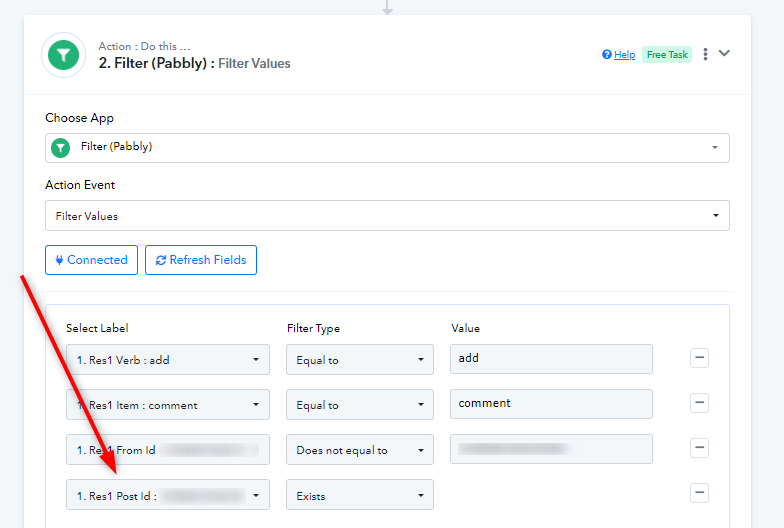Viewport: 784px width, 528px height.
Task: Click the plug icon in the Connected button
Action: (59, 260)
